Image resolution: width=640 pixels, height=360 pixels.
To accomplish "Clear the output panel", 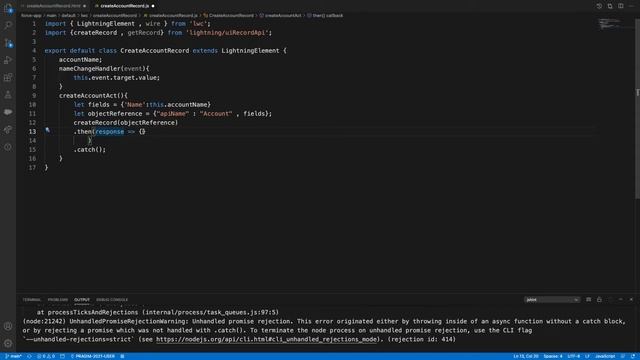I will [589, 300].
